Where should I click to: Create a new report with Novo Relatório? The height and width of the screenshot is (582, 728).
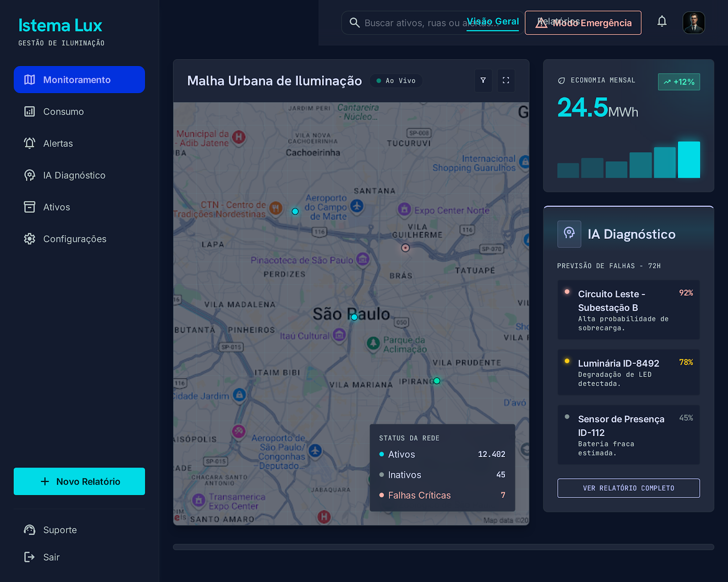pos(79,481)
